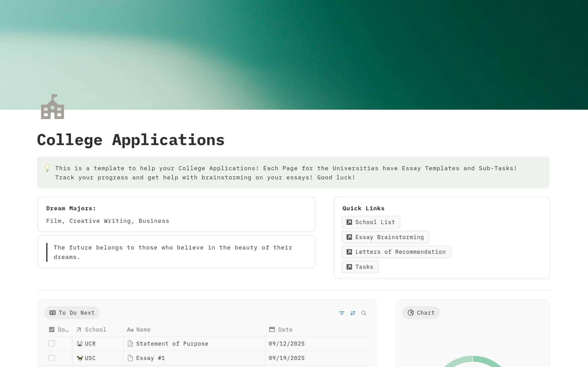Check the Done checkbox for Statement of Purpose
Viewport: 588px width, 367px height.
[x=51, y=343]
